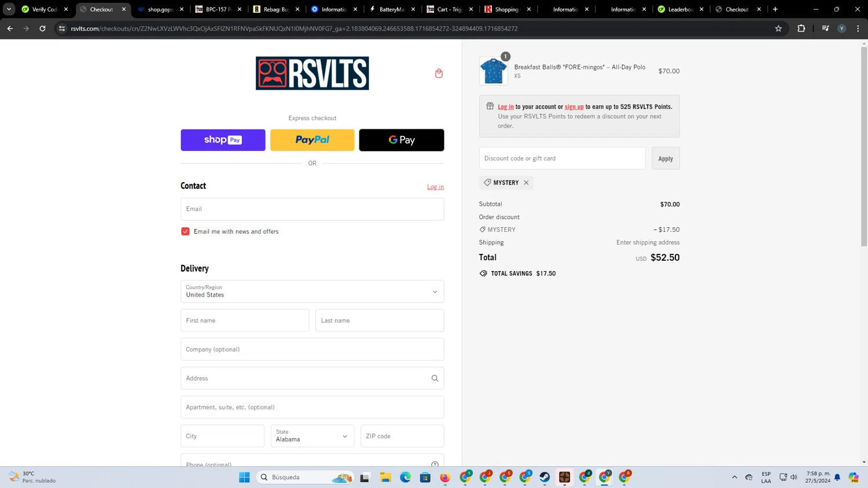Click the product thumbnail of the polo
Viewport: 868px width, 488px height.
(494, 71)
